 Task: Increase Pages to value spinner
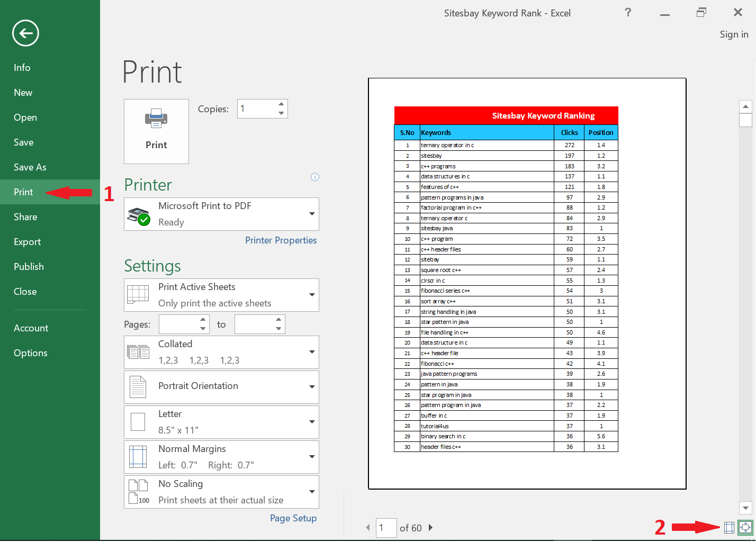[278, 320]
